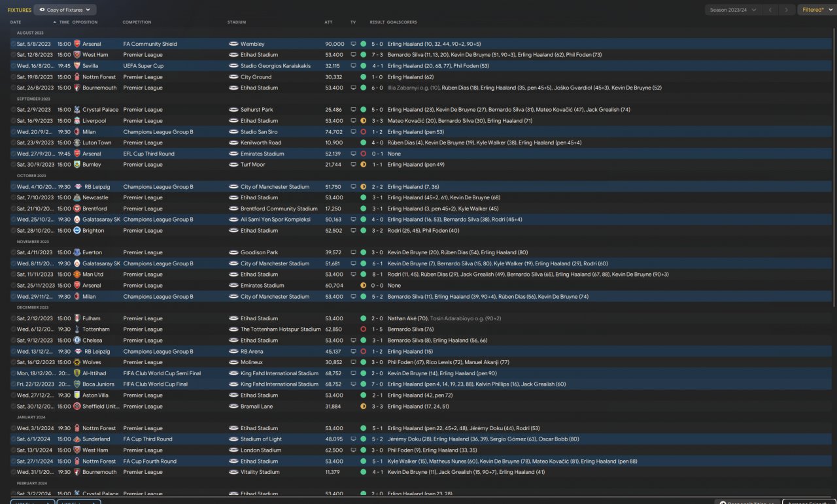The height and width of the screenshot is (504, 837).
Task: Click the stadium icon beside Selhurst Park
Action: pyautogui.click(x=233, y=110)
